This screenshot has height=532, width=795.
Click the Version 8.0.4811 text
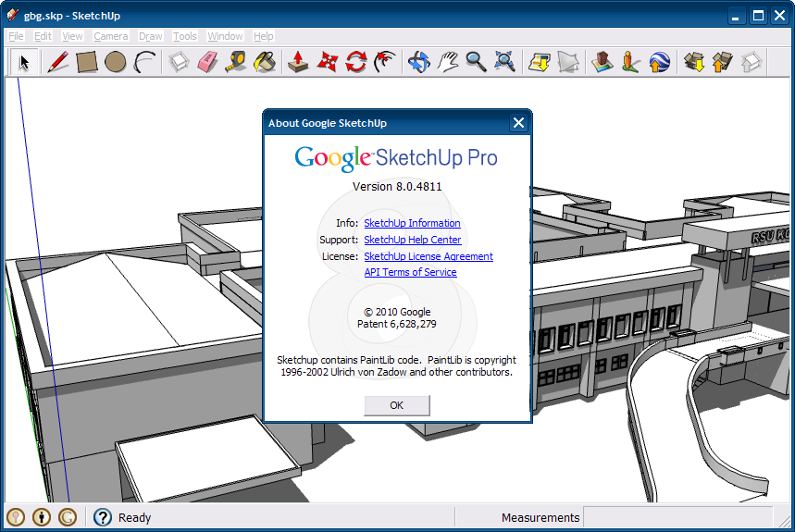pyautogui.click(x=397, y=187)
